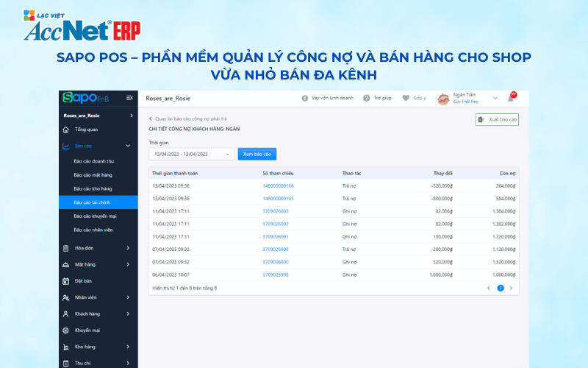Open Báo cáo doanh thu report
The height and width of the screenshot is (368, 588).
coord(94,161)
